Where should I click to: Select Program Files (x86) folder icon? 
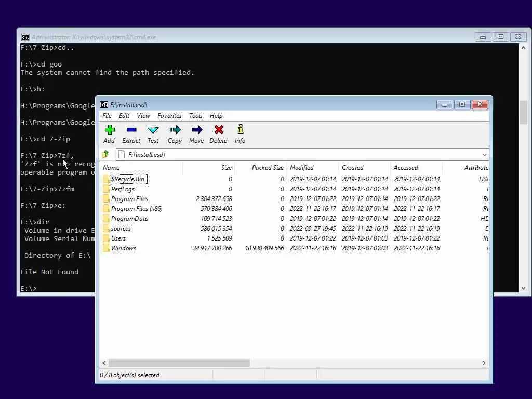click(x=106, y=208)
